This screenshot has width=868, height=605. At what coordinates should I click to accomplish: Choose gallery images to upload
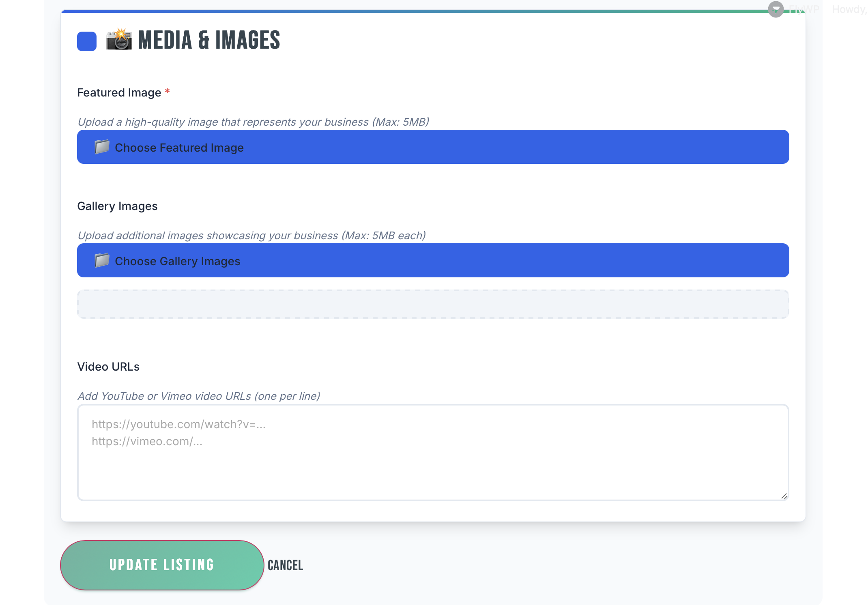(433, 260)
